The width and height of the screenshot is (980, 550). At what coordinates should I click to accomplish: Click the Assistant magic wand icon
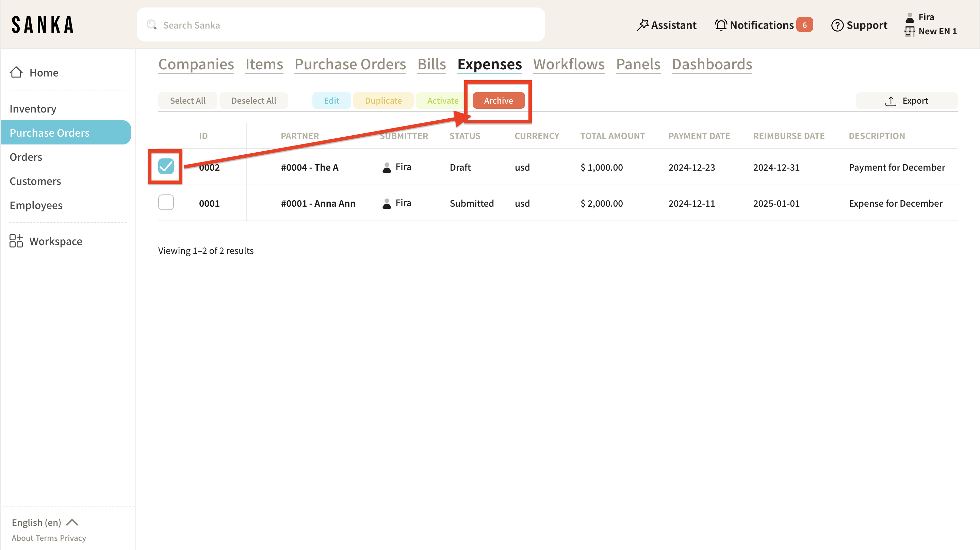click(x=642, y=25)
